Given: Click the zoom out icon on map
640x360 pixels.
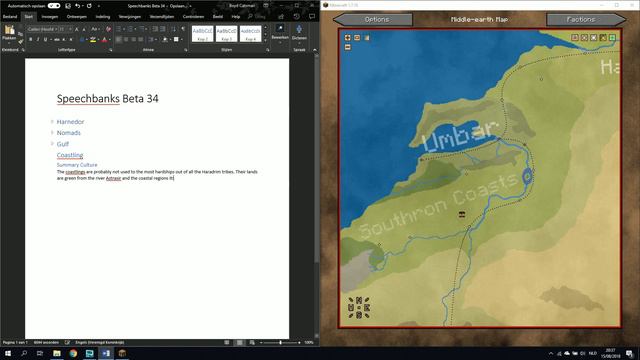Looking at the screenshot, I should click(x=348, y=47).
